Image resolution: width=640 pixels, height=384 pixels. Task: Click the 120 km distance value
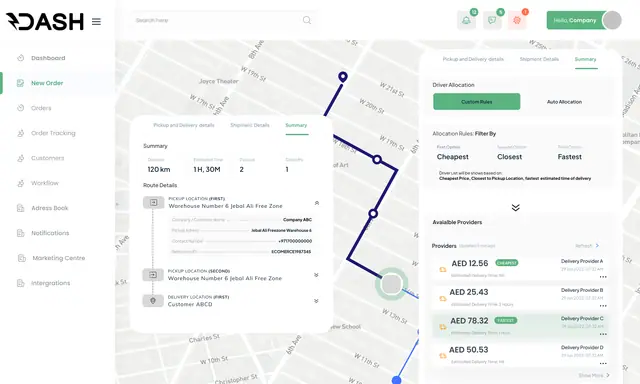[159, 169]
